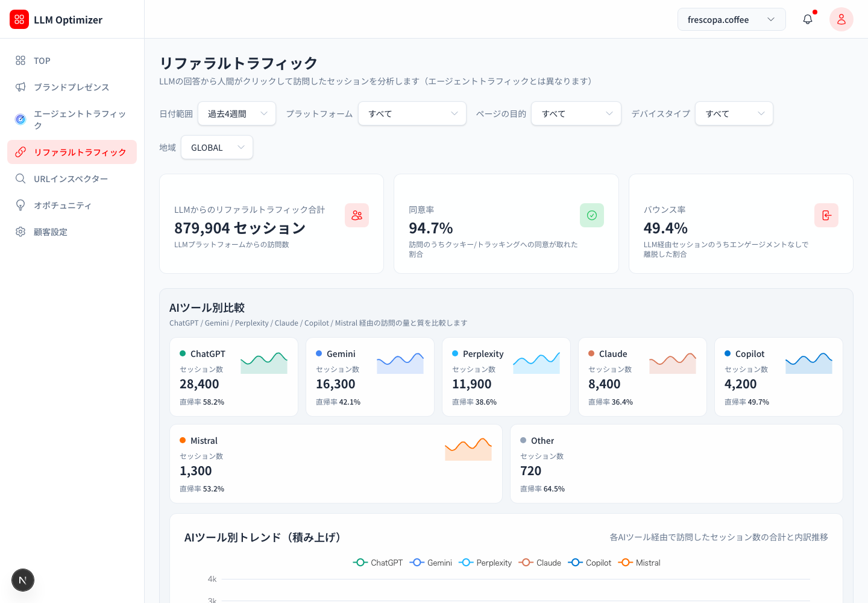The width and height of the screenshot is (868, 603).
Task: Open エージェントトラフィック from the sidebar
Action: pos(72,119)
